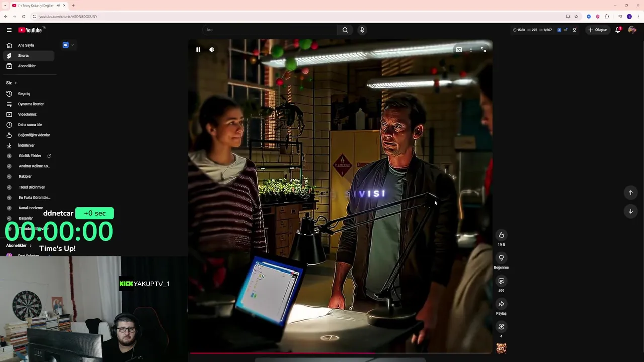This screenshot has height=362, width=644.
Task: Open the vidIQ extension dropdown
Action: point(69,45)
